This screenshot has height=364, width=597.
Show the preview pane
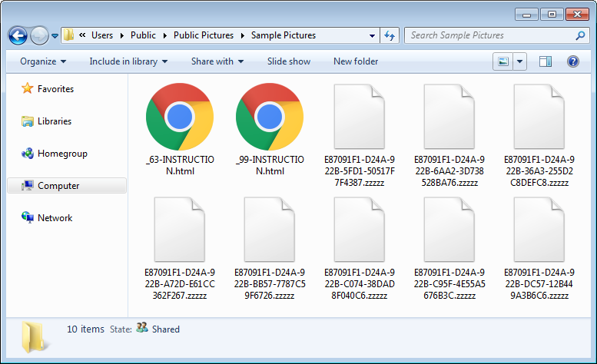546,61
